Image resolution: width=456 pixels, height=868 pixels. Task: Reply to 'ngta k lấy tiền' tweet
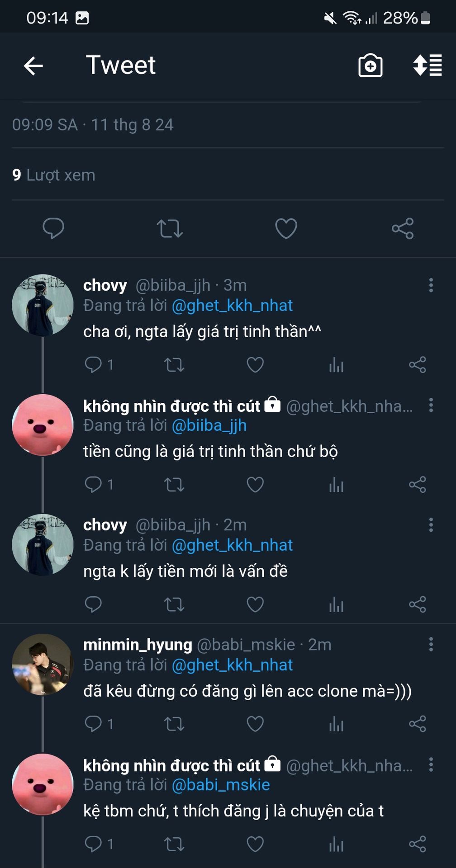coord(93,604)
